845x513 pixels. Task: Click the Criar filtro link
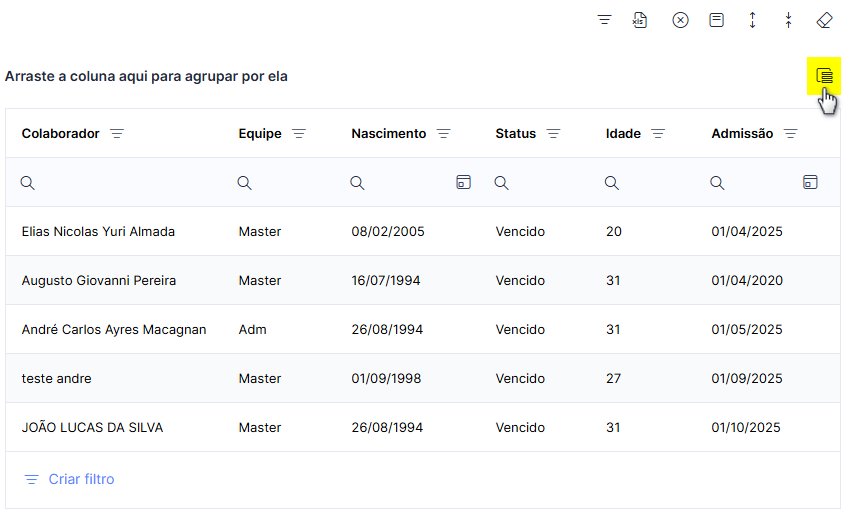coord(69,479)
